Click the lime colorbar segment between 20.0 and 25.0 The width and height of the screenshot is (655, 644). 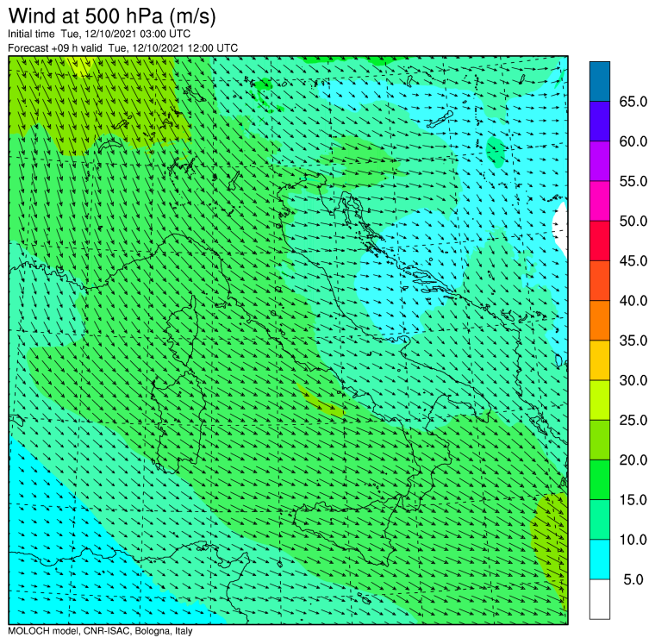[x=600, y=440]
